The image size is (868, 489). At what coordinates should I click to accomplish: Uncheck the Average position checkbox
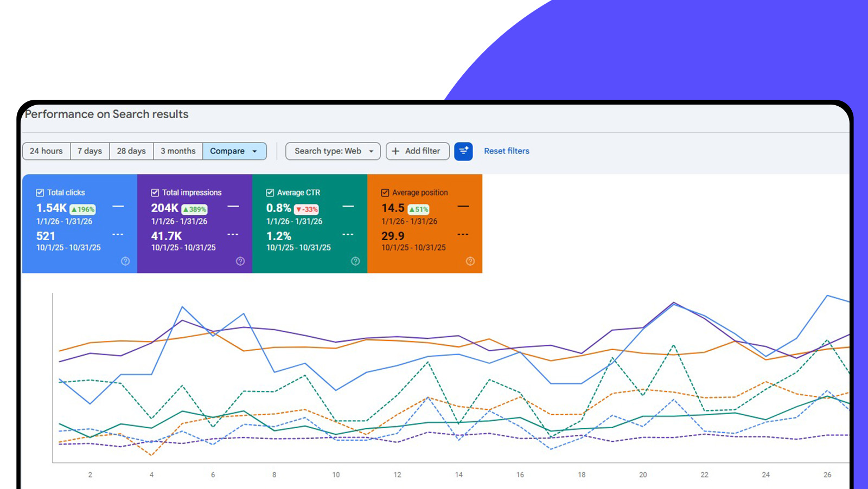point(385,192)
